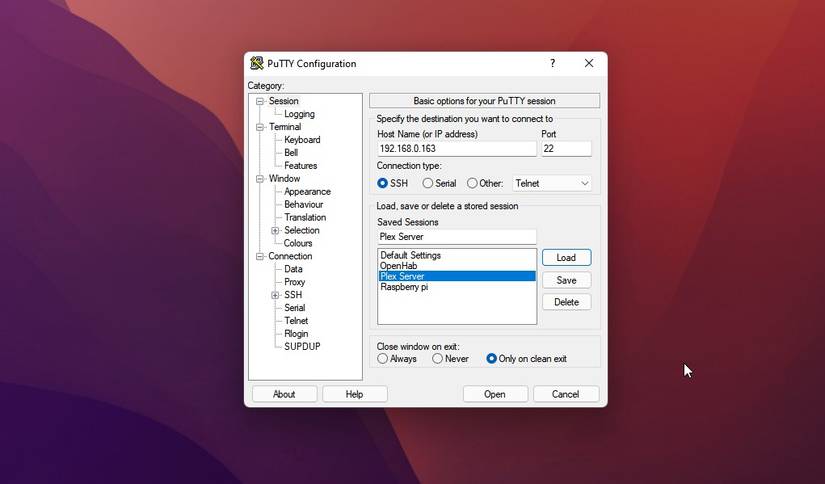
Task: Open the SUPDUP category
Action: pyautogui.click(x=302, y=347)
